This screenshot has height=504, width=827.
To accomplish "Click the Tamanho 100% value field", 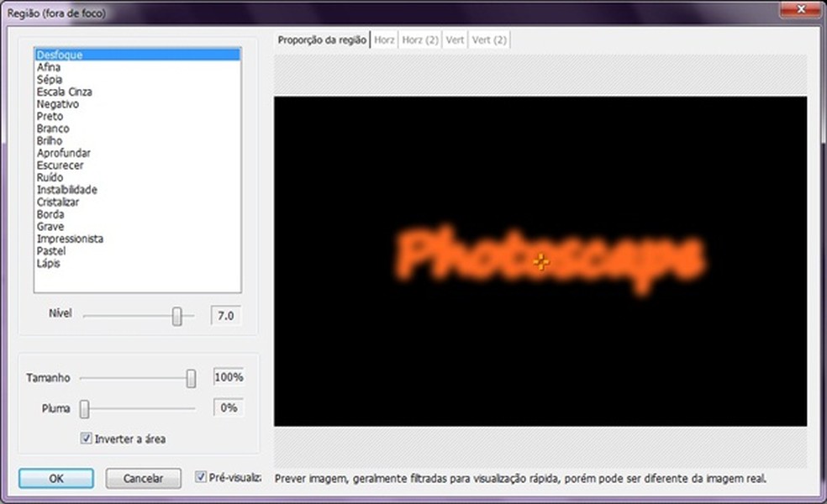I will coord(229,377).
